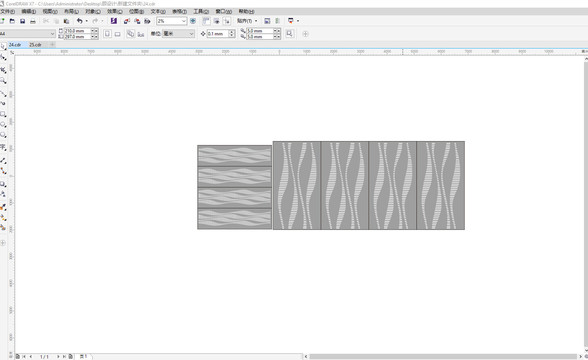The width and height of the screenshot is (588, 360).
Task: Open the Snap To (贴齐) dropdown
Action: (247, 21)
